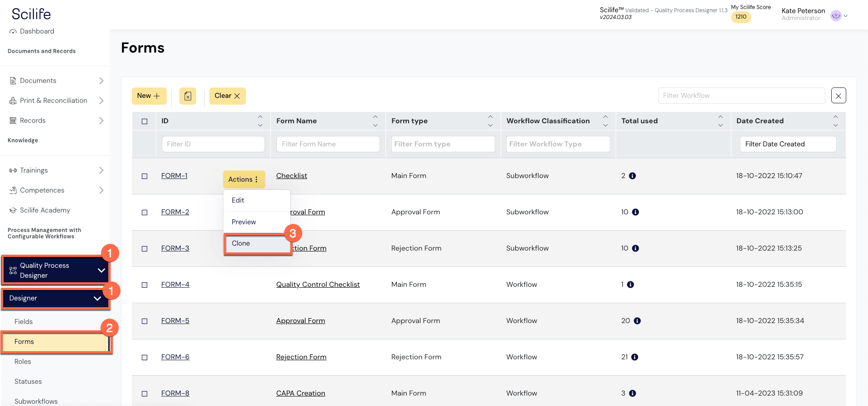Select the FORM-4 row checkbox
The width and height of the screenshot is (868, 406).
point(145,285)
